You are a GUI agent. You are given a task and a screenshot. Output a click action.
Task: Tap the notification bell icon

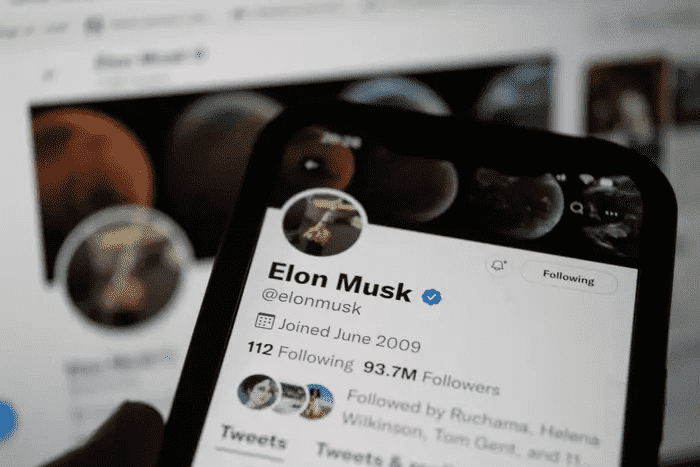499,266
